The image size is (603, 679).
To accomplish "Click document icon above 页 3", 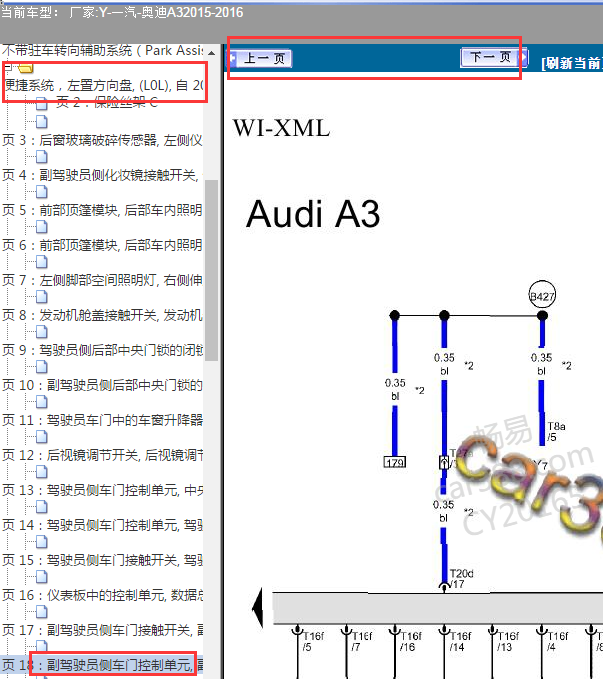I will (x=42, y=122).
